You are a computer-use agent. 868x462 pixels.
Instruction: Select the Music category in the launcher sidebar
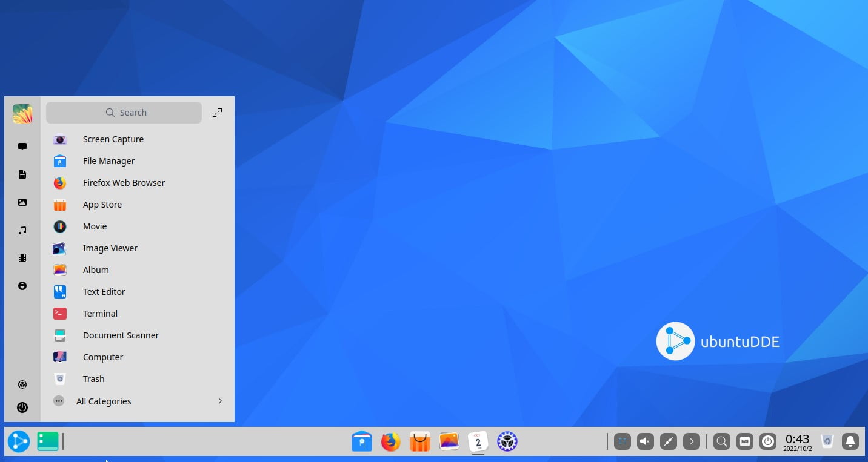click(x=22, y=230)
